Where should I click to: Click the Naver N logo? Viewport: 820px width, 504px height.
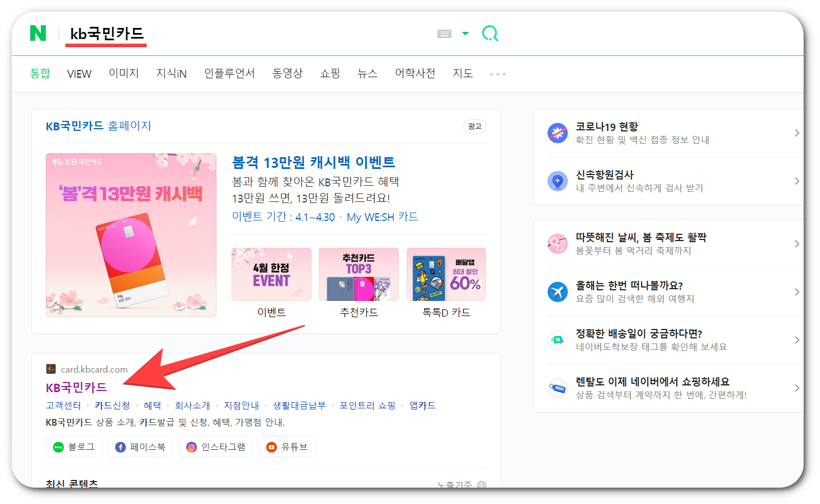tap(37, 33)
